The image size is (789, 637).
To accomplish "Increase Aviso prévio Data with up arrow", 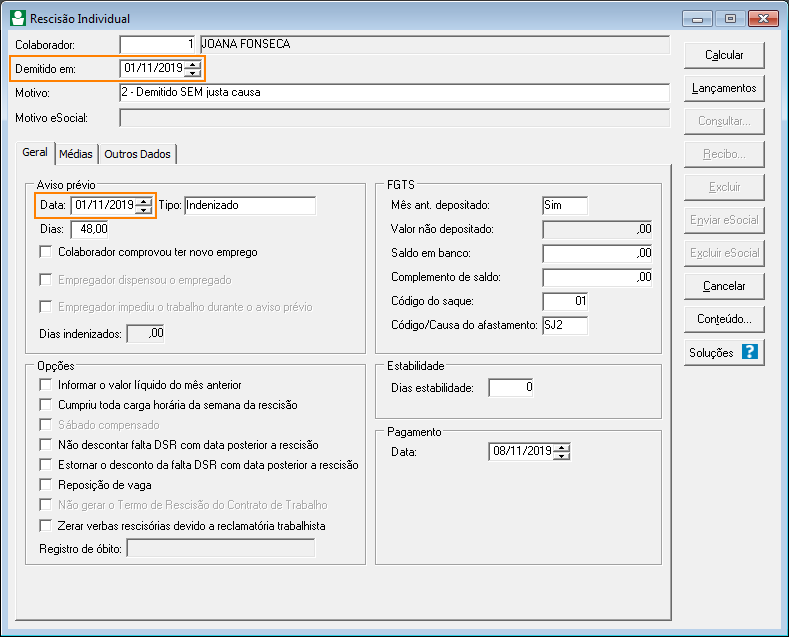I will point(144,202).
